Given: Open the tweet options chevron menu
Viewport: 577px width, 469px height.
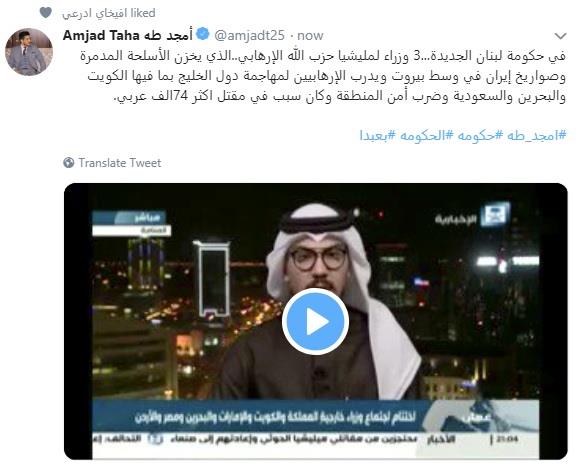Looking at the screenshot, I should pos(560,36).
